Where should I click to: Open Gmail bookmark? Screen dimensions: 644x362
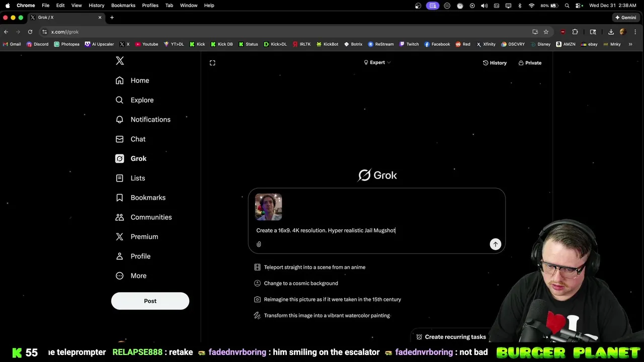tap(12, 44)
